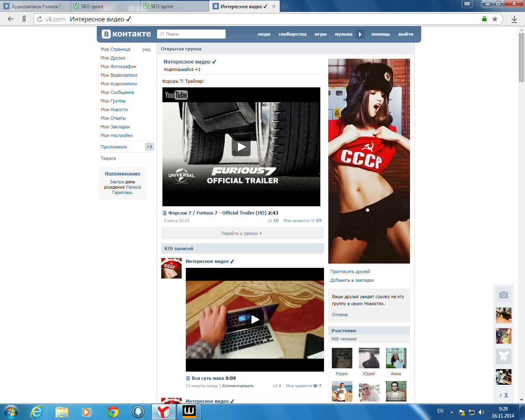This screenshot has height=420, width=525.
Task: Click 'Отмена' link in friends notice
Action: click(340, 315)
